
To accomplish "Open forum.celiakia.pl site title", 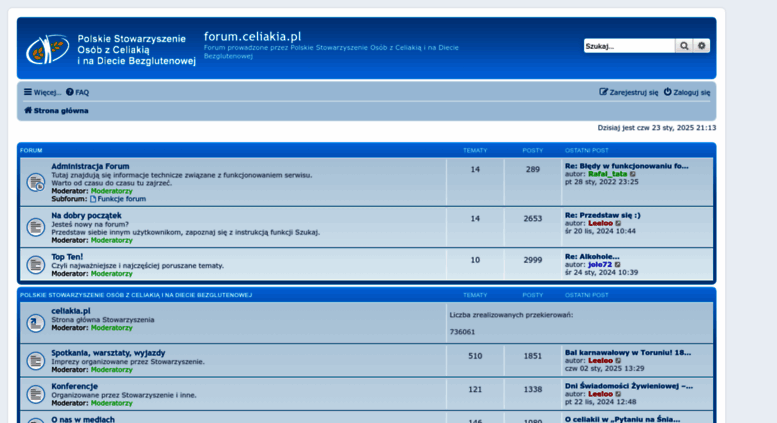I will click(x=252, y=37).
